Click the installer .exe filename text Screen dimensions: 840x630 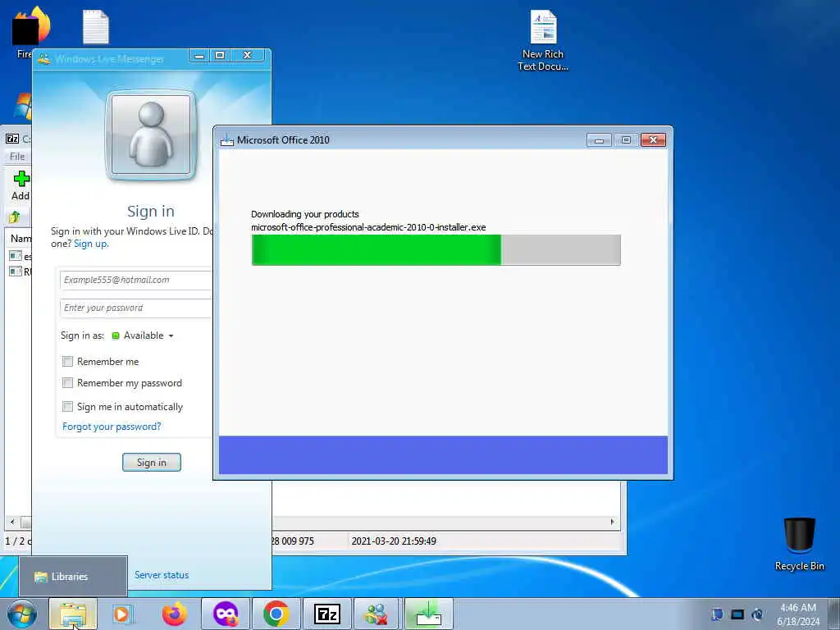[368, 227]
